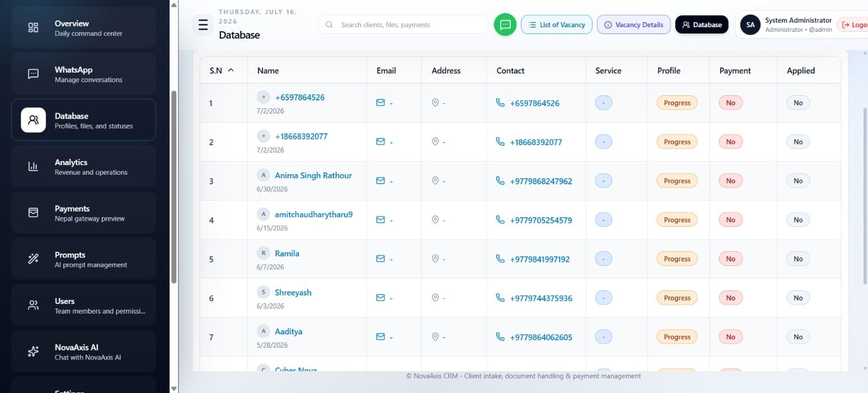Click Service dash badge in Aaditya's row
This screenshot has width=868, height=393.
(603, 337)
